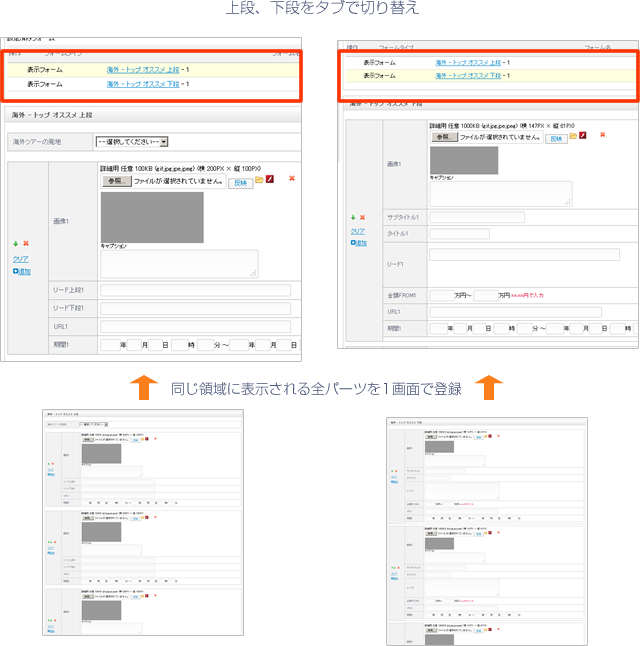The width and height of the screenshot is (640, 646).
Task: Click the 金額FROM1 first amount field
Action: coord(440,296)
